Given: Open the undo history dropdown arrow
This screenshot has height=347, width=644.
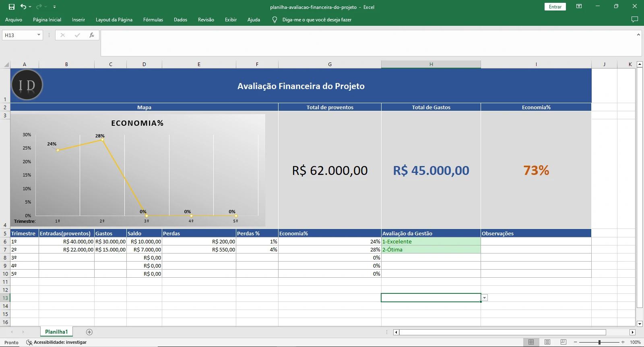Looking at the screenshot, I should coord(30,7).
